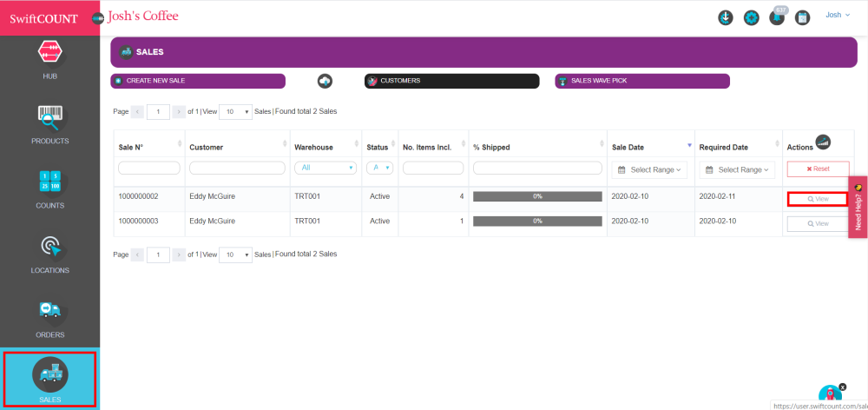868x410 pixels.
Task: Open the Required Date Select Range dropdown
Action: click(737, 170)
